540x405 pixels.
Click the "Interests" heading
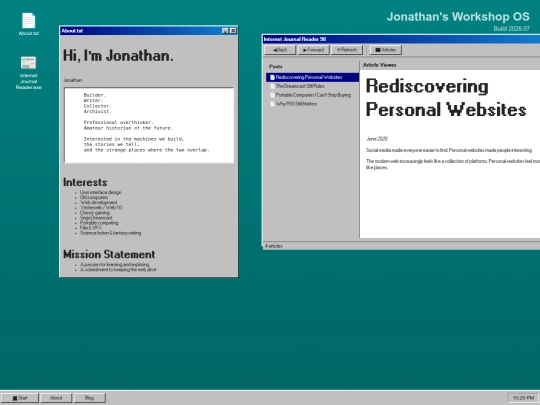[x=85, y=182]
